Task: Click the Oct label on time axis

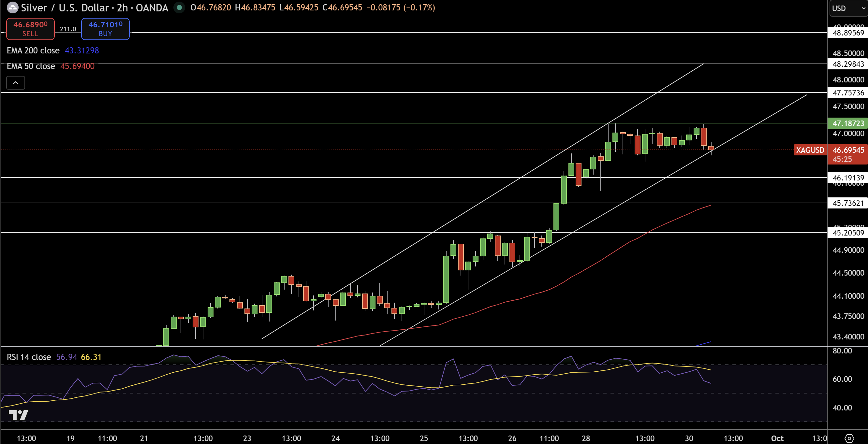Action: (x=777, y=438)
